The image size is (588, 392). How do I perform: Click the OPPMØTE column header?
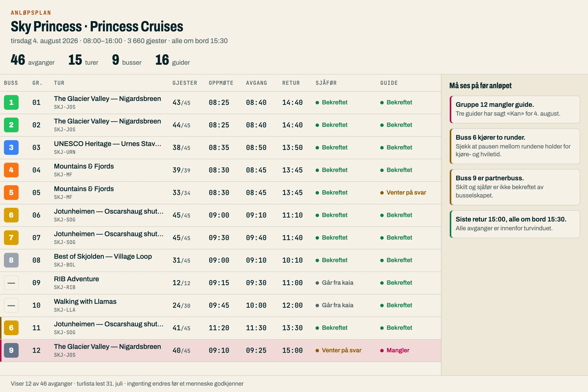[221, 83]
